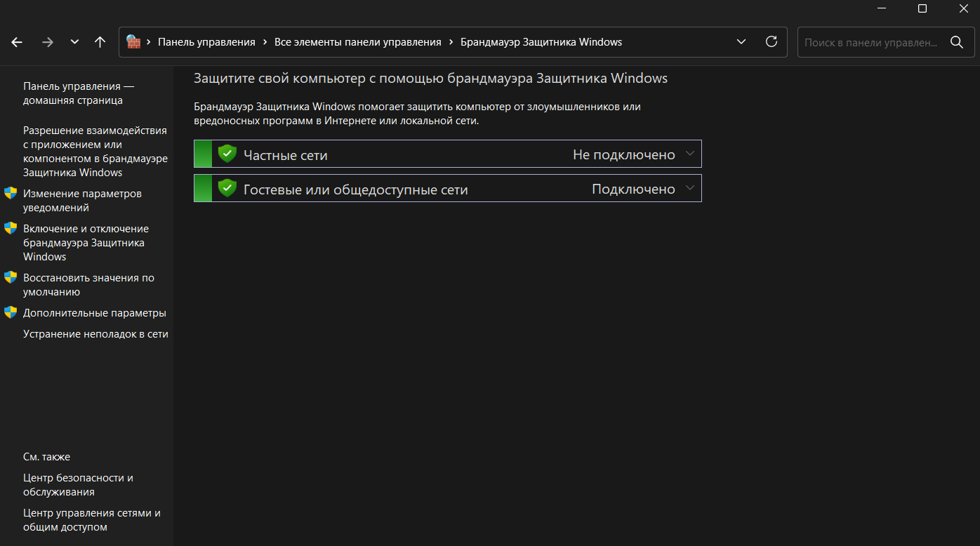980x546 pixels.
Task: Go forward using the Forward arrow
Action: point(48,42)
